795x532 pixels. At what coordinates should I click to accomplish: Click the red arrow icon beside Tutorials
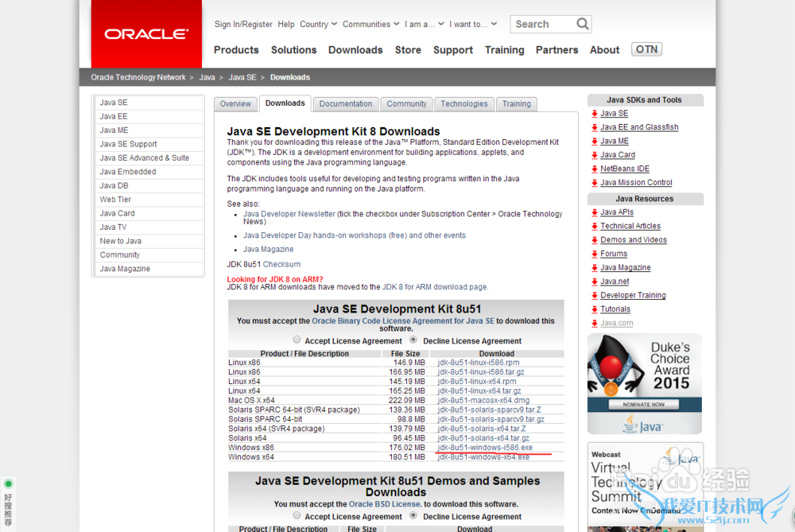594,309
